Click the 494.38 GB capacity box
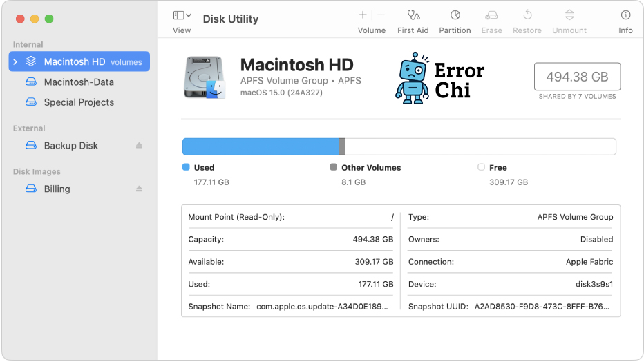Screen dimensions: 644x362 coord(577,77)
